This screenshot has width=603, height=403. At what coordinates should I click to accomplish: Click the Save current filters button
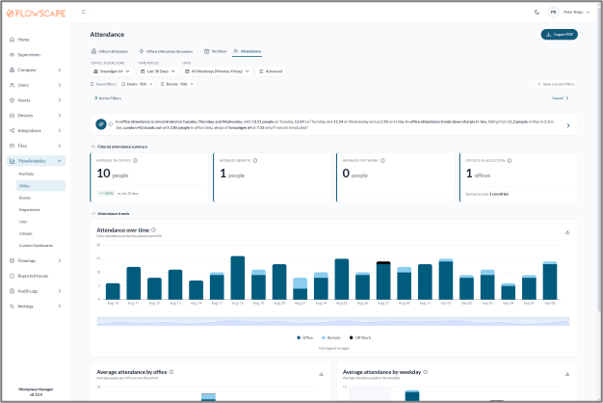point(555,84)
